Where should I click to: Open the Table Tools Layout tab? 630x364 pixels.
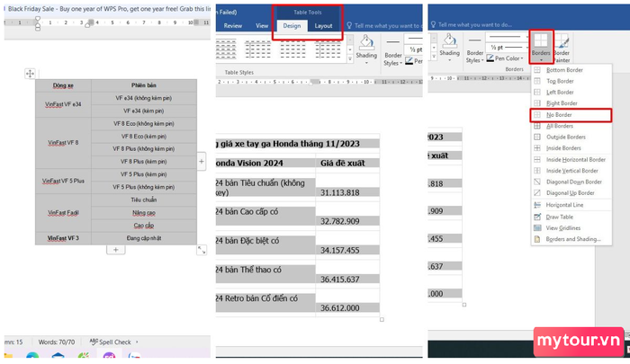click(323, 26)
